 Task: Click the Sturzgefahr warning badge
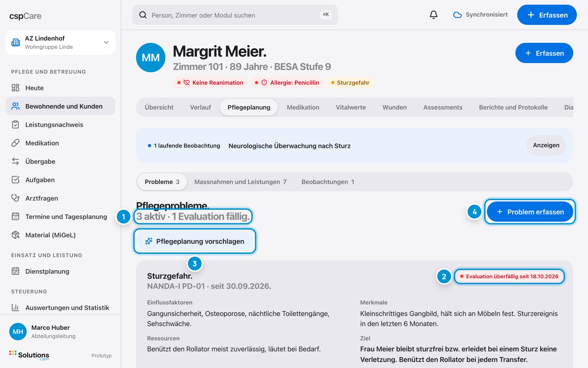(x=350, y=82)
